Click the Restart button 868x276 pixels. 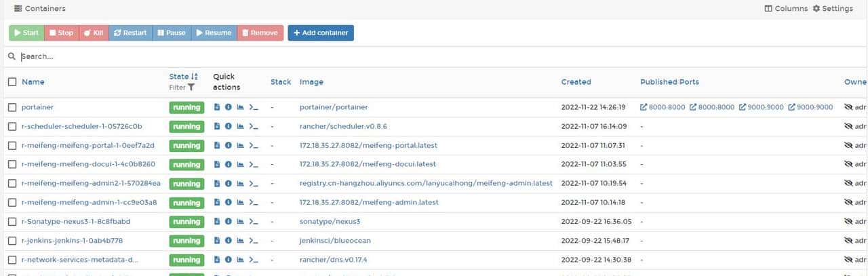[x=130, y=33]
